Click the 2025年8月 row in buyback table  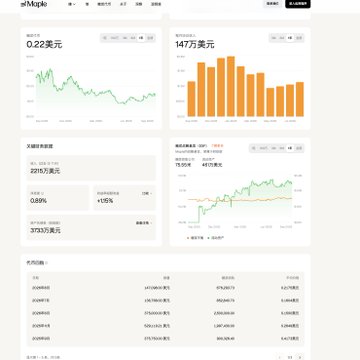tap(165, 288)
